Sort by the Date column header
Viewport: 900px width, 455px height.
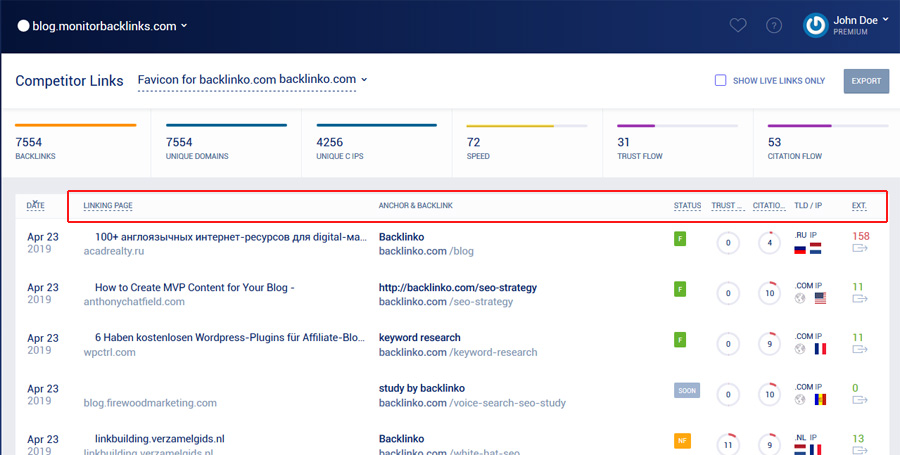point(35,205)
